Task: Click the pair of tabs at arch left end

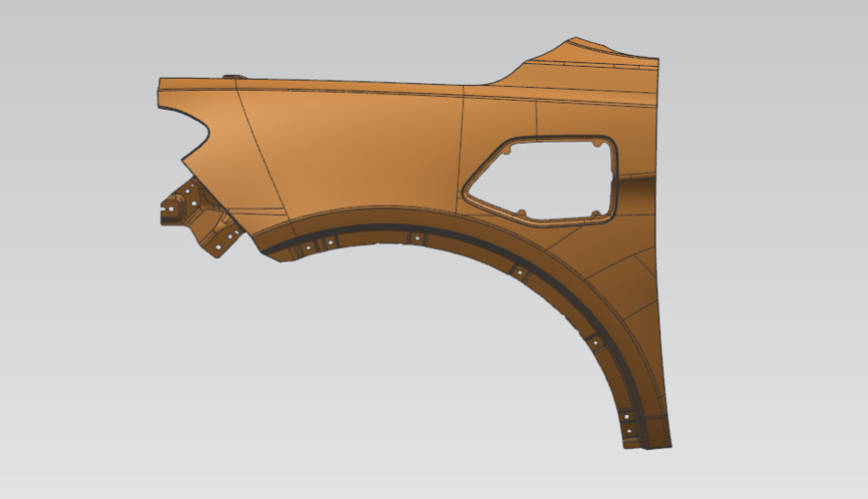Action: [x=316, y=244]
